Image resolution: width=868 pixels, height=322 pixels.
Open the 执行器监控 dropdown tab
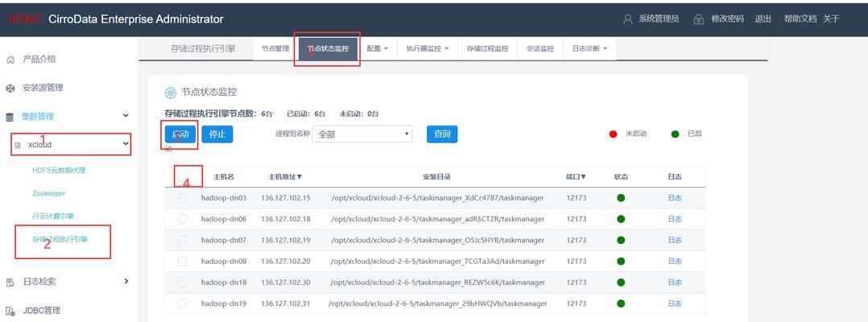point(427,48)
